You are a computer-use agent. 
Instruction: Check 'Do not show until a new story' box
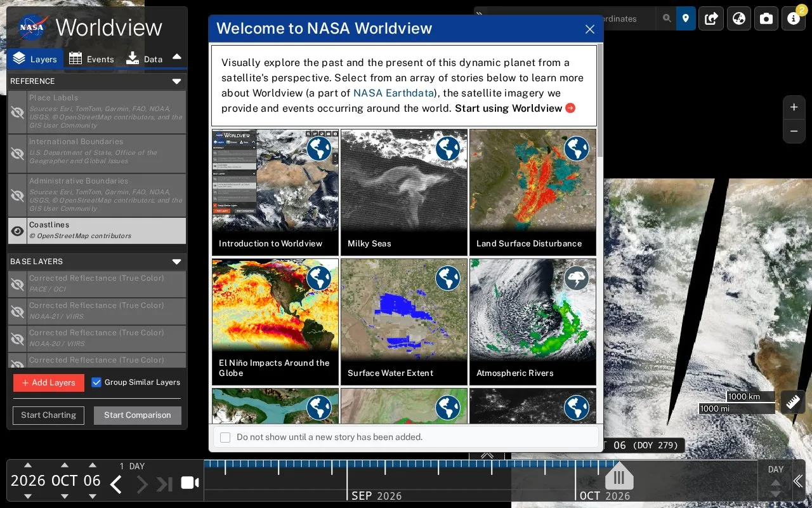[x=225, y=437]
